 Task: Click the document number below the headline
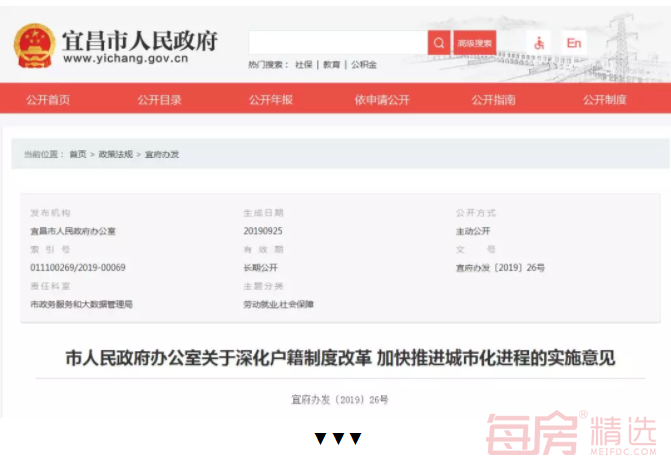340,399
